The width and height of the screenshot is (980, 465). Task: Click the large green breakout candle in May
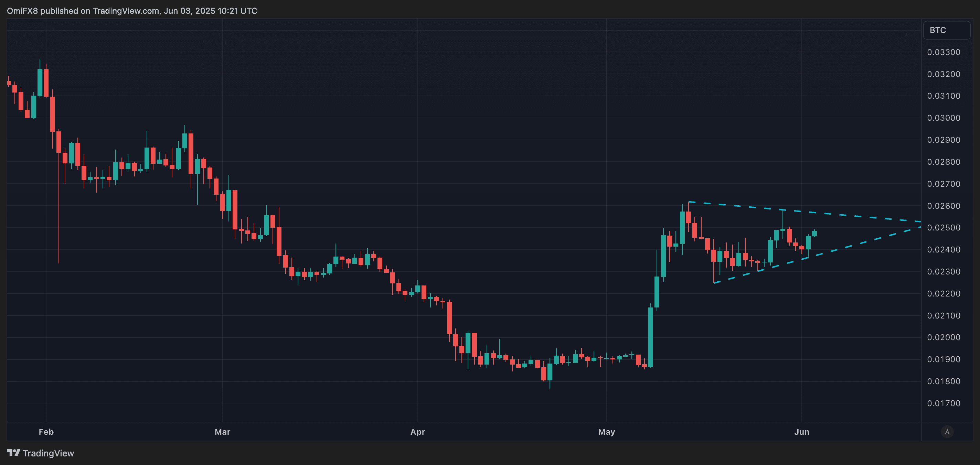(x=651, y=337)
